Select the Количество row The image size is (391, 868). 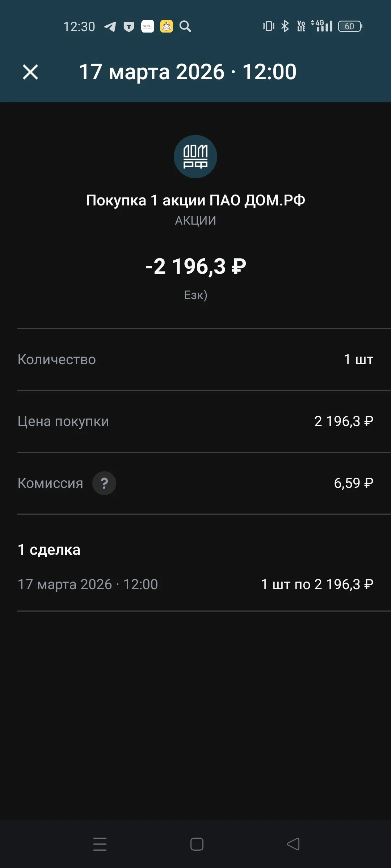[x=195, y=359]
